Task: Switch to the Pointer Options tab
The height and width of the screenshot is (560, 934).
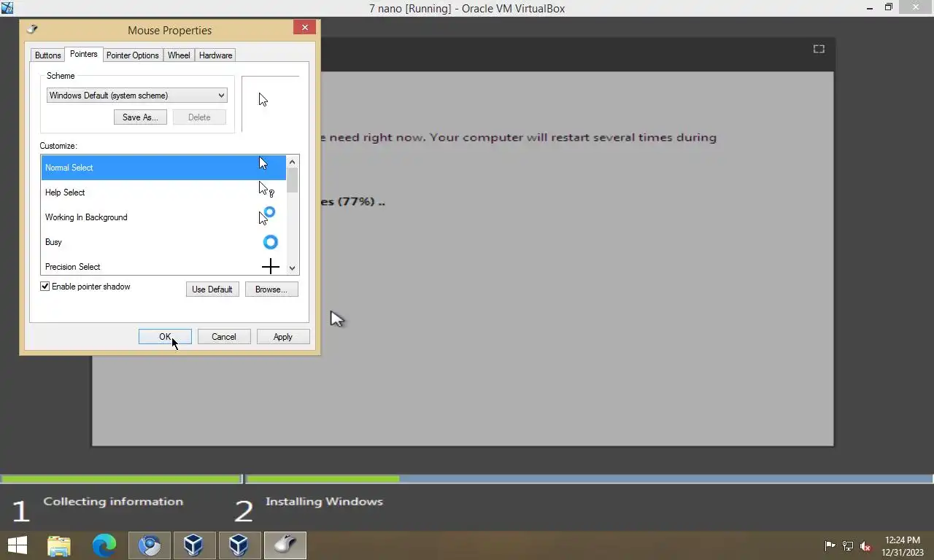Action: [x=133, y=55]
